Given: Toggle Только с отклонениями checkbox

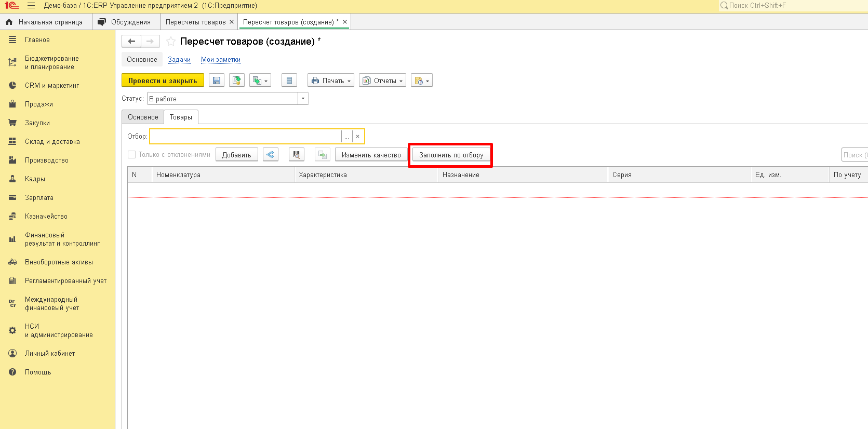Looking at the screenshot, I should [132, 155].
